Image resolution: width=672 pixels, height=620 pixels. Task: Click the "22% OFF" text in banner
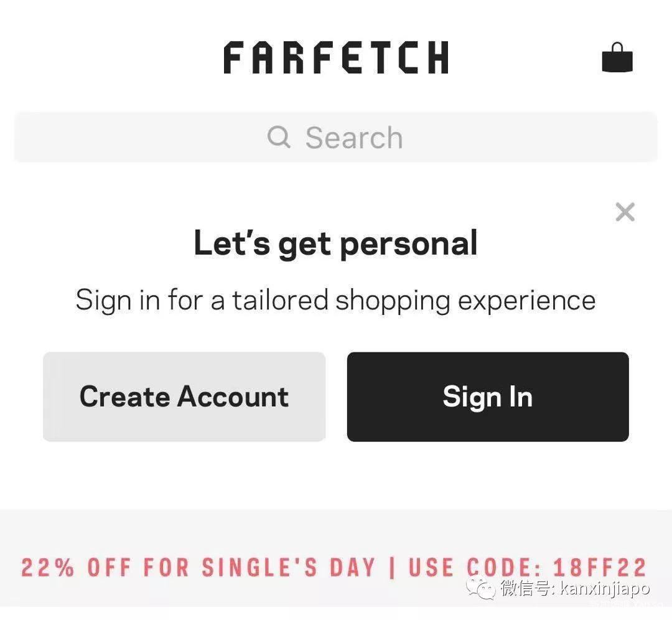[77, 568]
